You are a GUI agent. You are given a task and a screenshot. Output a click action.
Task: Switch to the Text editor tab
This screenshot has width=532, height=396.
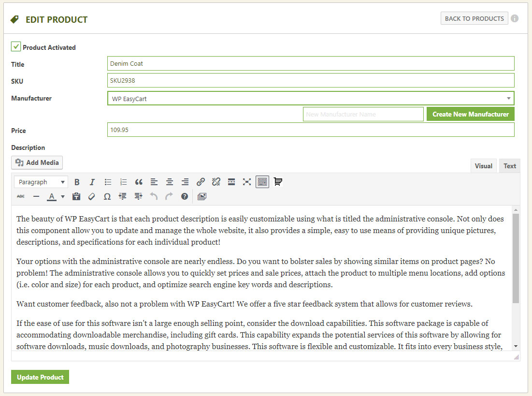click(510, 166)
